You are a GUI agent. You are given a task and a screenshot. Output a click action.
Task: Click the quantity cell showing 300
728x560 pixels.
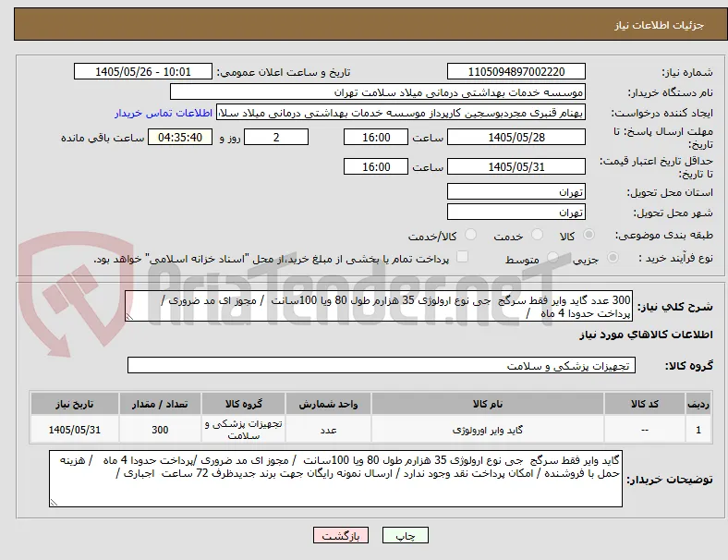160,430
